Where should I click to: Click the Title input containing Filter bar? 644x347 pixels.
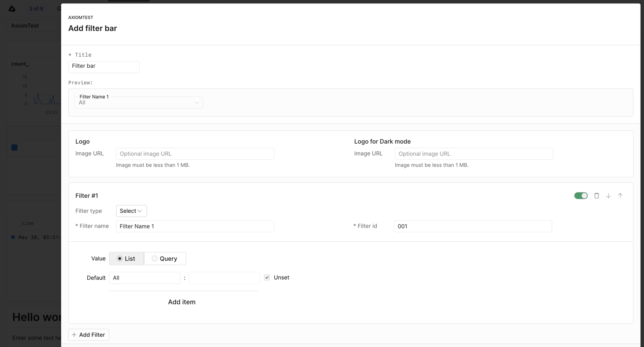coord(104,67)
